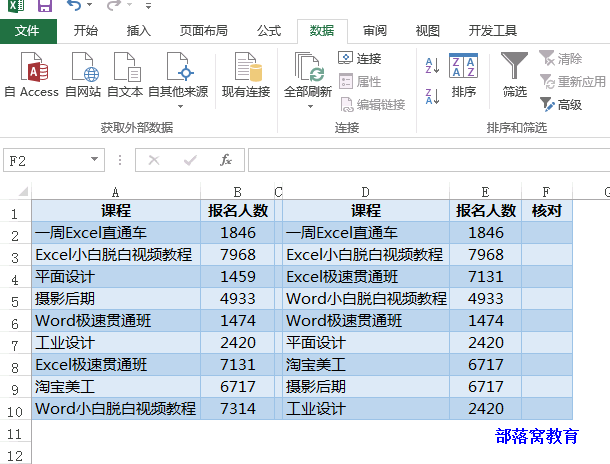Screen dimensions: 610x464
Task: Select the 数据 ribbon tab
Action: pos(322,31)
